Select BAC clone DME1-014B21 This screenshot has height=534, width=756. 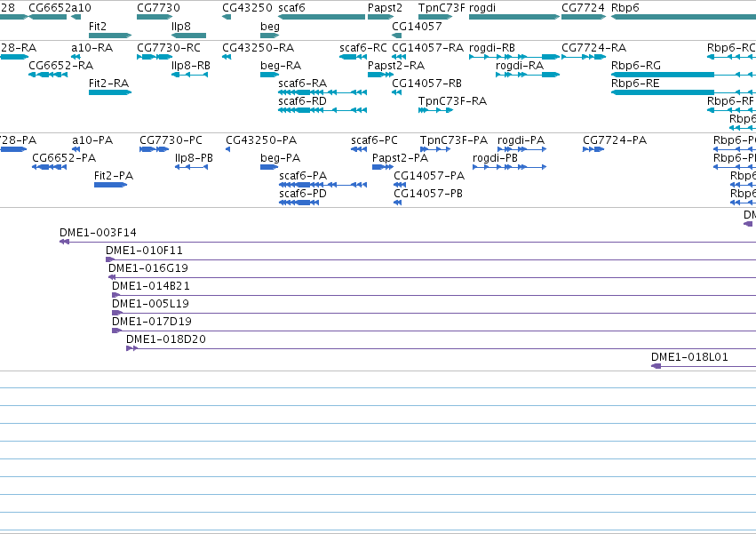click(434, 295)
